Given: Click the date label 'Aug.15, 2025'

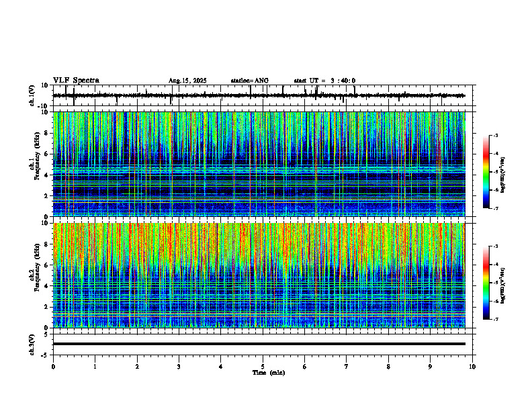Looking at the screenshot, I should [x=187, y=81].
